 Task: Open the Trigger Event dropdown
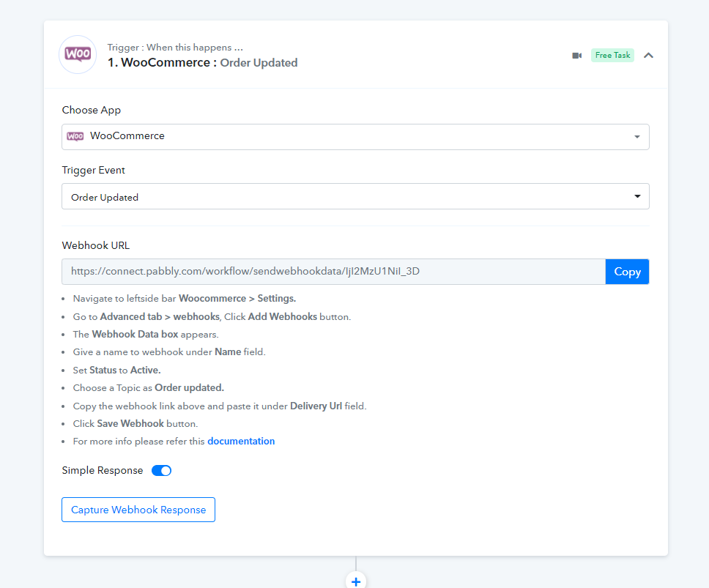tap(355, 196)
